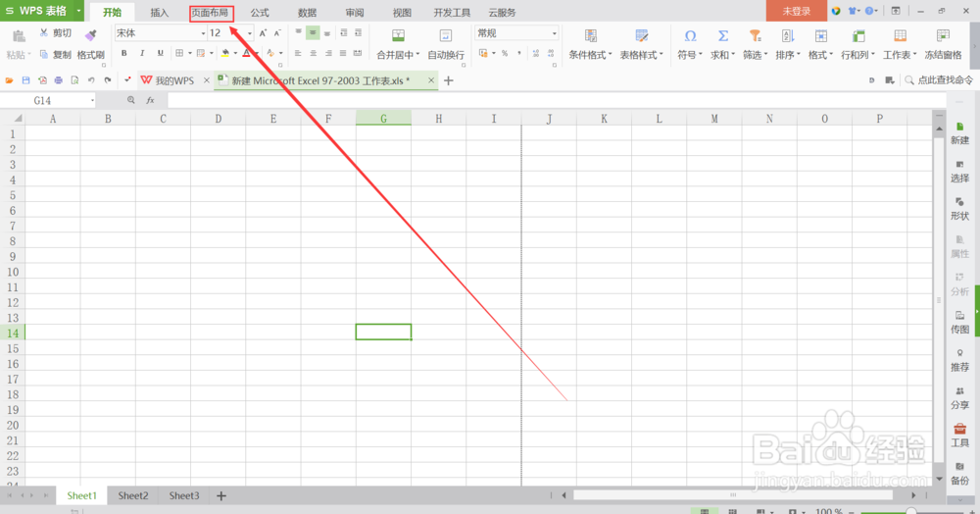Switch to the Insert (插入) tab
This screenshot has width=980, height=514.
[160, 13]
